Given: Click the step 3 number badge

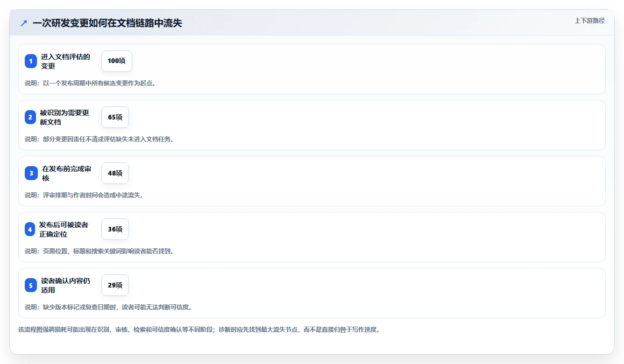Looking at the screenshot, I should pyautogui.click(x=31, y=173).
